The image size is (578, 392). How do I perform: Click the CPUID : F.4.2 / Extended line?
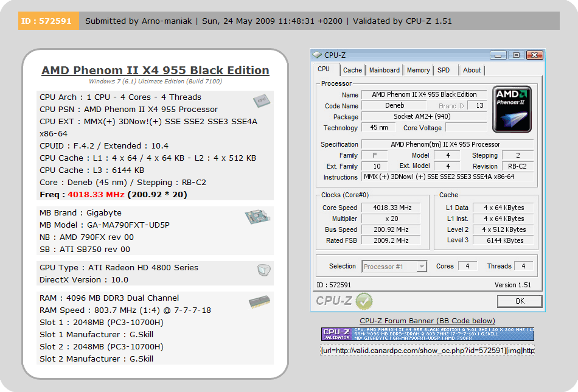pos(104,145)
